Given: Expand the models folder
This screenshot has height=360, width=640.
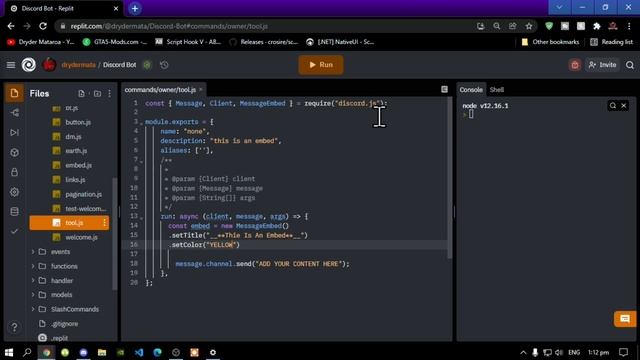Looking at the screenshot, I should click(33, 294).
